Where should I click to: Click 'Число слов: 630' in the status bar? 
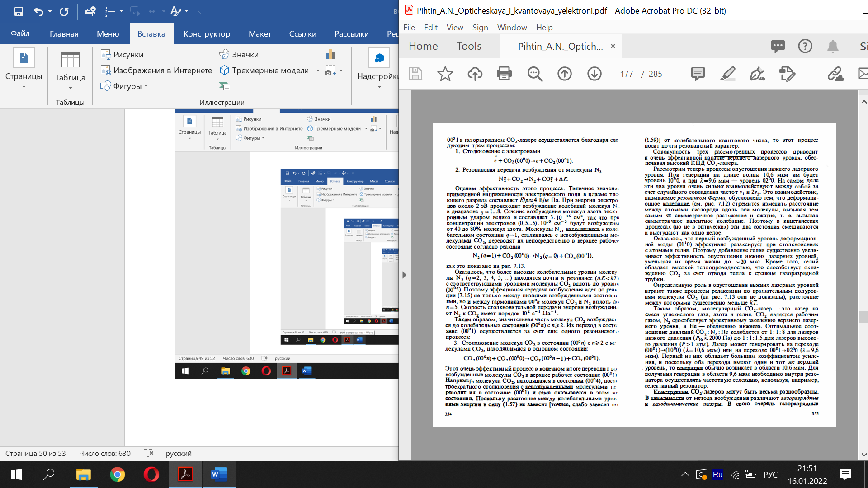tap(105, 453)
